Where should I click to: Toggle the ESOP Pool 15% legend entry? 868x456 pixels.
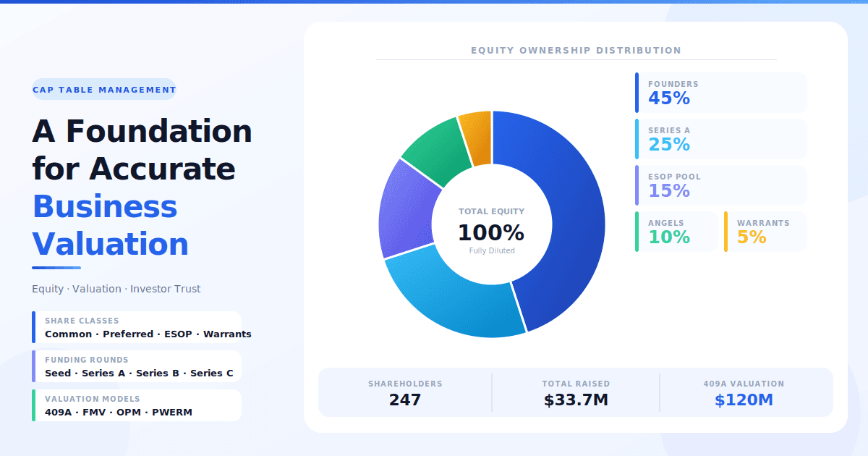721,185
